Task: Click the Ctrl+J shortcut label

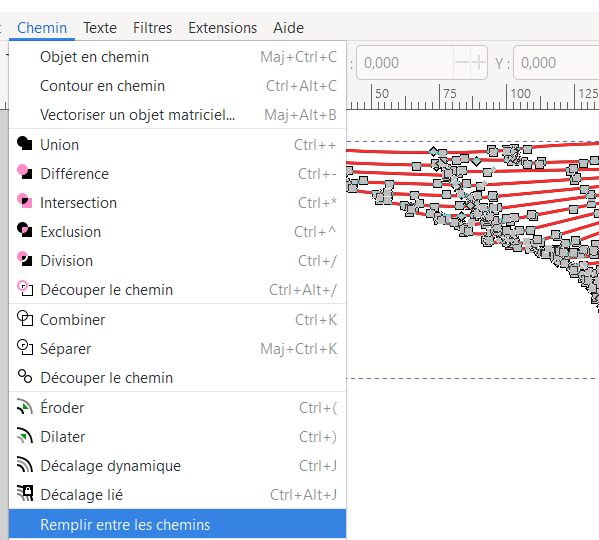Action: pos(318,466)
